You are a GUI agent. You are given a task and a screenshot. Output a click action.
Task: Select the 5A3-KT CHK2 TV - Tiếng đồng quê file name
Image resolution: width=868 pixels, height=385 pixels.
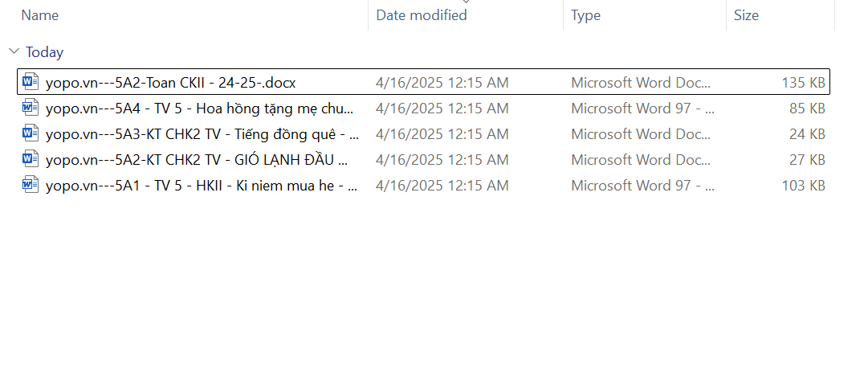202,133
